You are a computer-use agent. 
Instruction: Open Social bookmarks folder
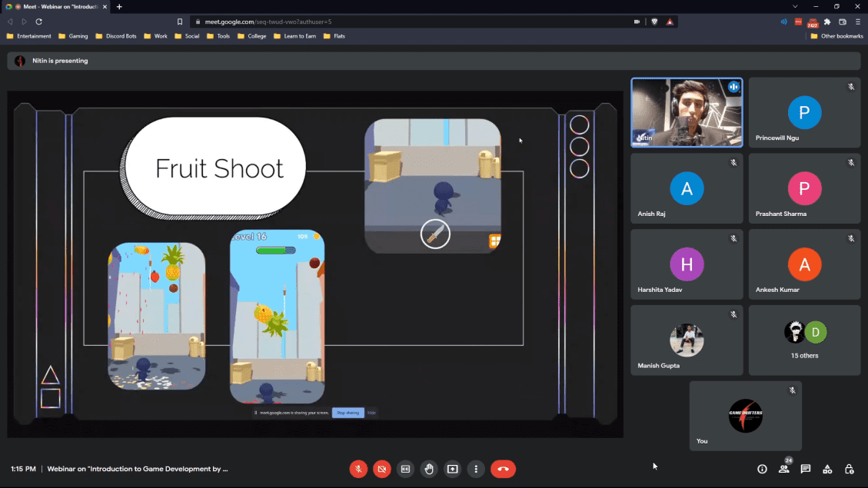tap(187, 36)
